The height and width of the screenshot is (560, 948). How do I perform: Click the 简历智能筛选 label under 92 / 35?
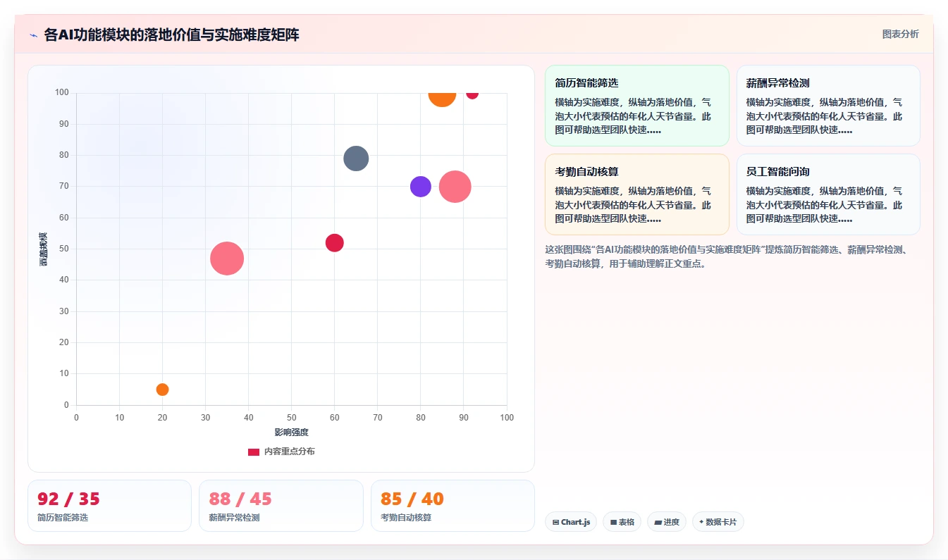pos(63,518)
